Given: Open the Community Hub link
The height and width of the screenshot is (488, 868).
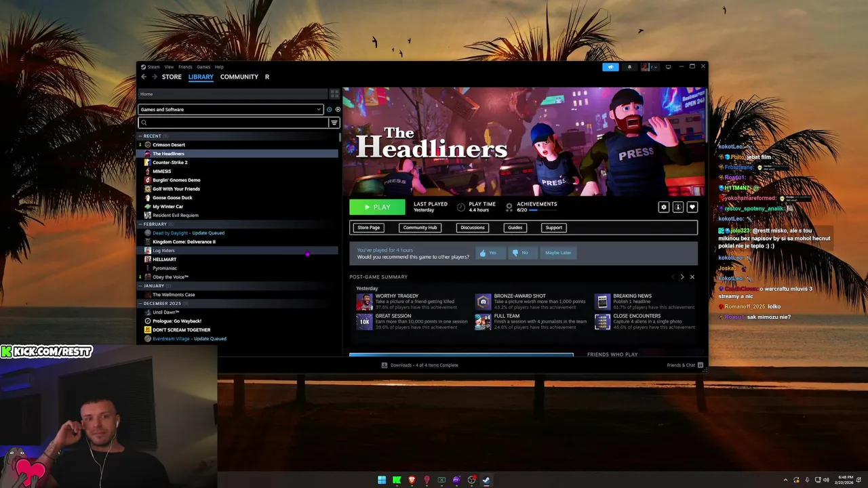Looking at the screenshot, I should pyautogui.click(x=420, y=228).
